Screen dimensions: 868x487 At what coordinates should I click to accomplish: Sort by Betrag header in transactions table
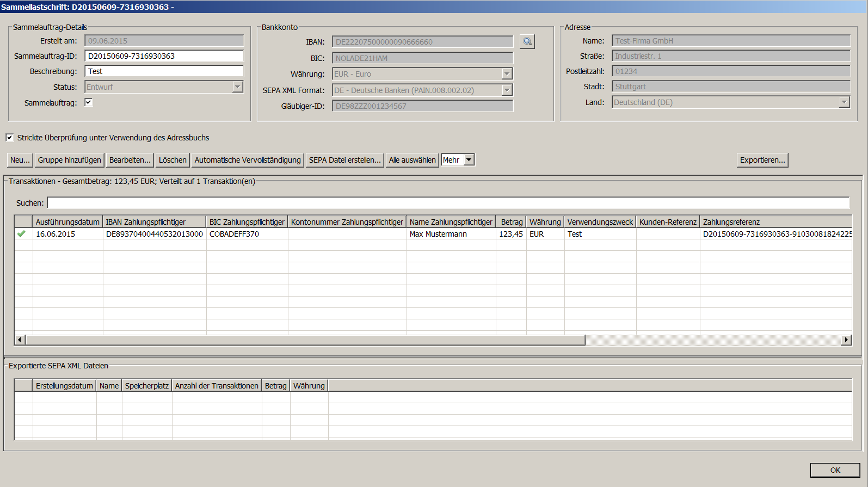pyautogui.click(x=511, y=222)
